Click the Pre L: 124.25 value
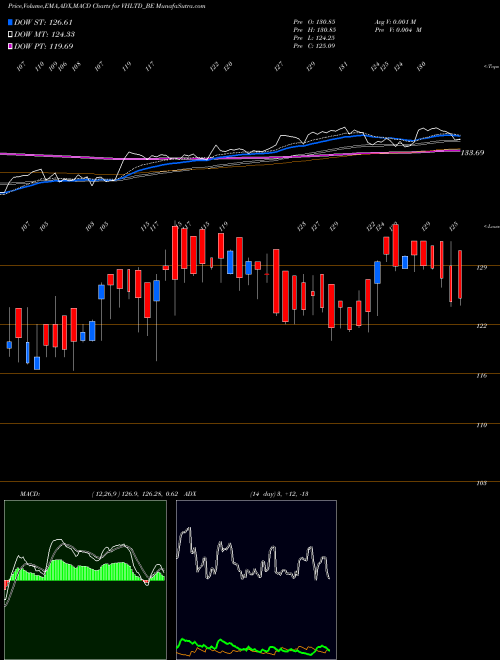Viewport: 500px width, 660px height. coord(314,38)
